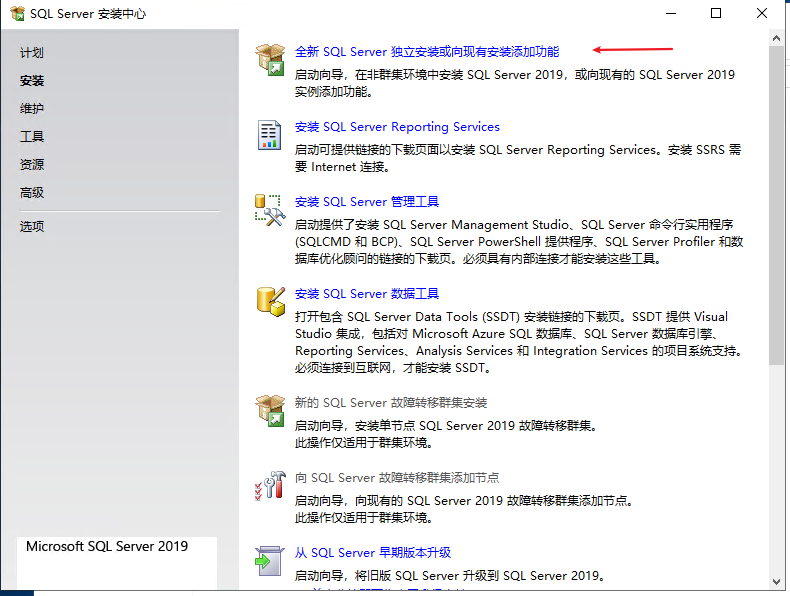Select 工具 in the left sidebar
The image size is (790, 596).
32,137
